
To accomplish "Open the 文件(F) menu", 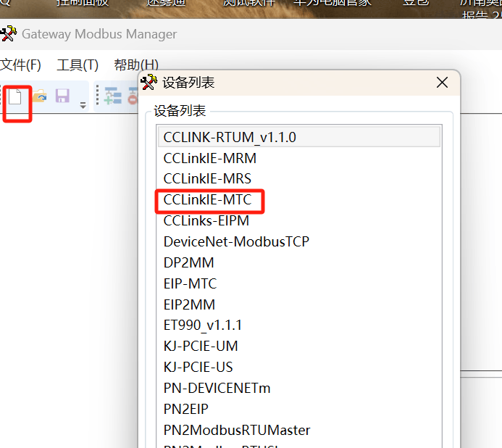I will click(20, 65).
